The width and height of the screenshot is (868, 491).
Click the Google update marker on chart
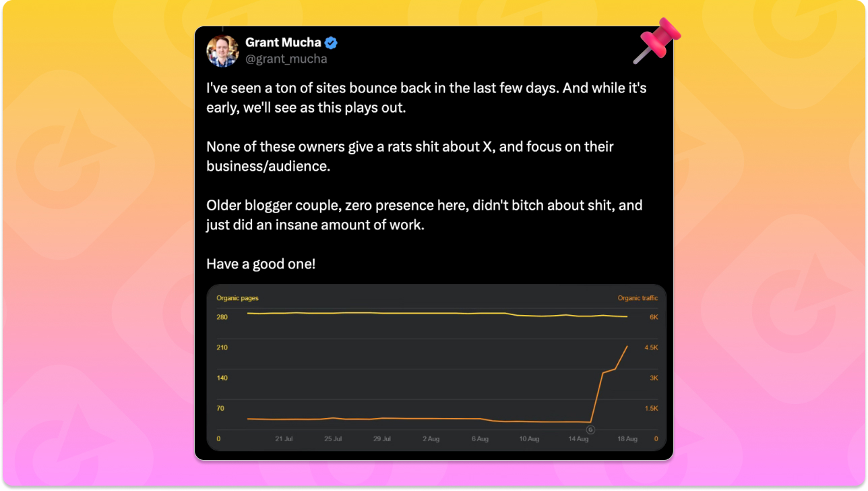tap(590, 430)
